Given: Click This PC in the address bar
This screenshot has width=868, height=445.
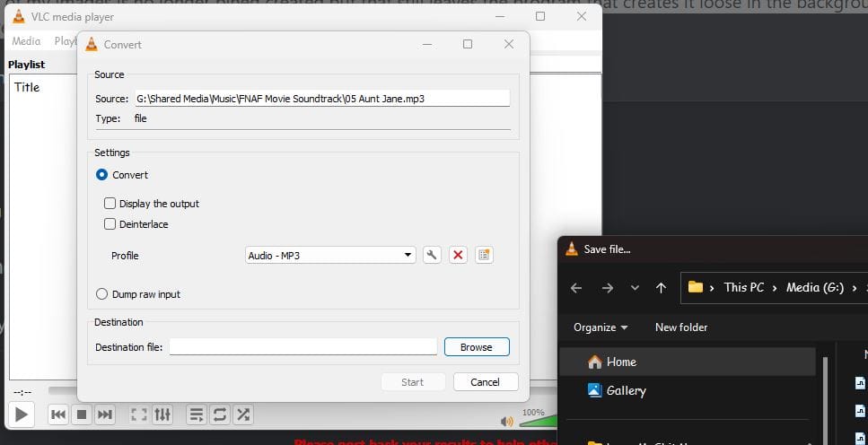Looking at the screenshot, I should click(x=744, y=288).
